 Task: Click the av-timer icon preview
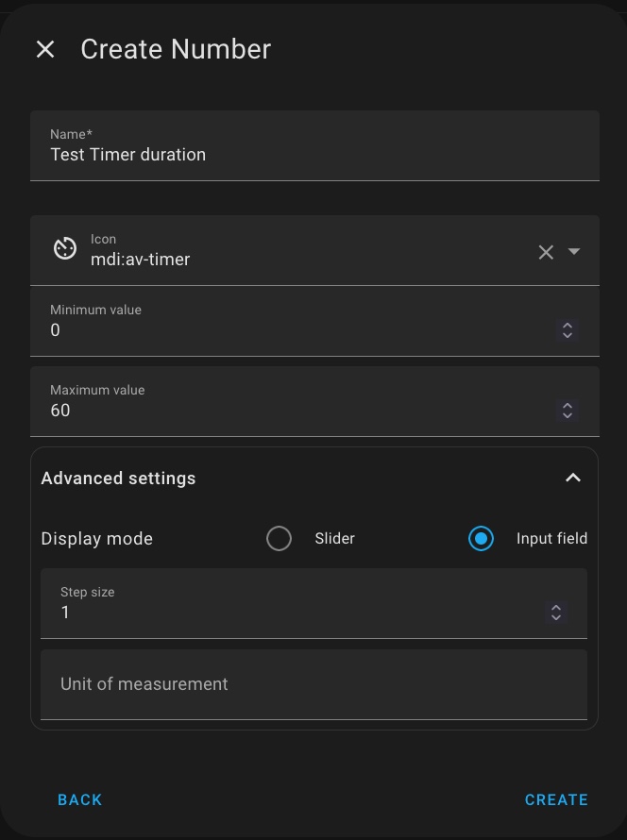coord(65,249)
